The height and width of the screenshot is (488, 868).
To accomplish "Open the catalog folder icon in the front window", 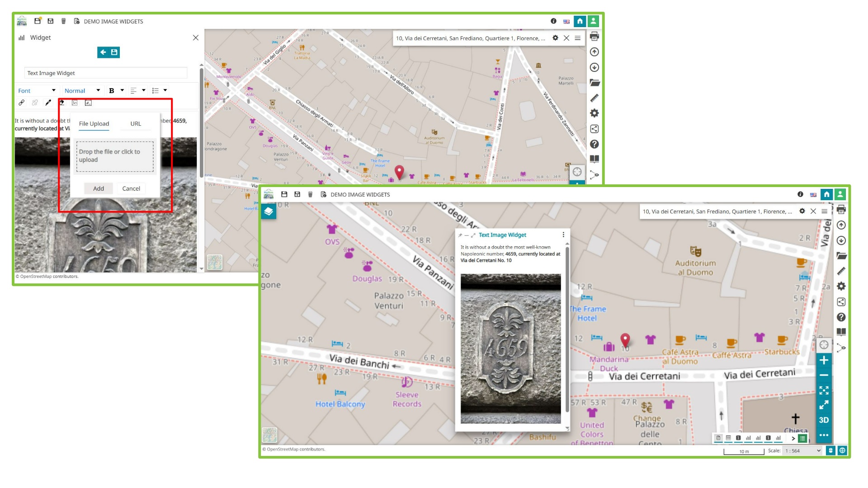I will [841, 256].
